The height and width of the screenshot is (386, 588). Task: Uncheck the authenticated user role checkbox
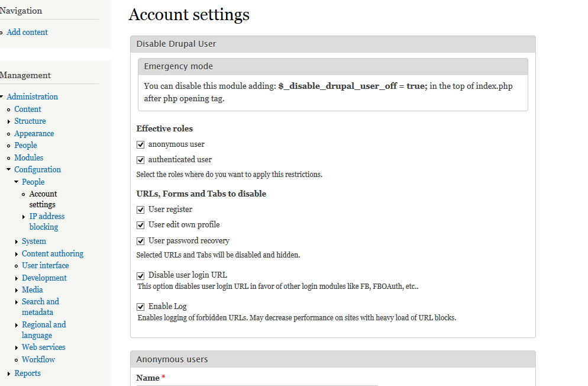(x=141, y=159)
